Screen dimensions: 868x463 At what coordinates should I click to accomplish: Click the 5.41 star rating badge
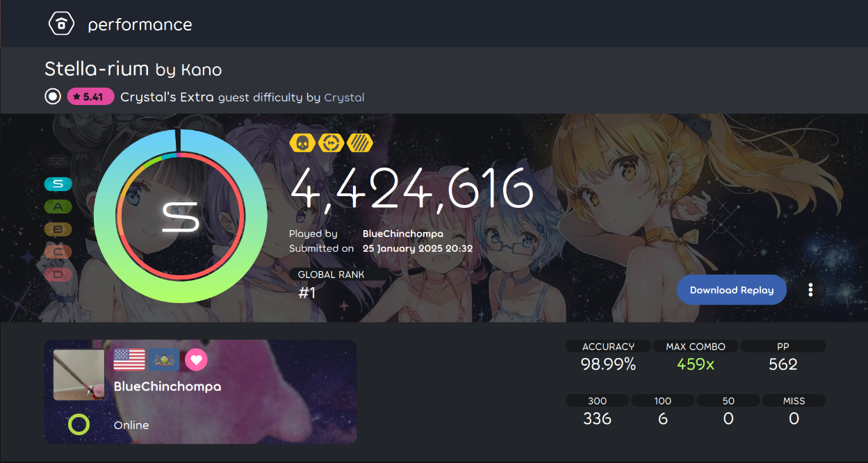click(x=90, y=97)
